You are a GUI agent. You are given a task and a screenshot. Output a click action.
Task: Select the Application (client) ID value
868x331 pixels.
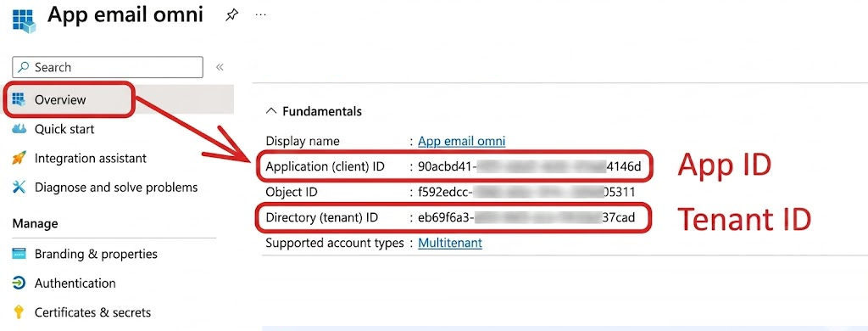[529, 166]
